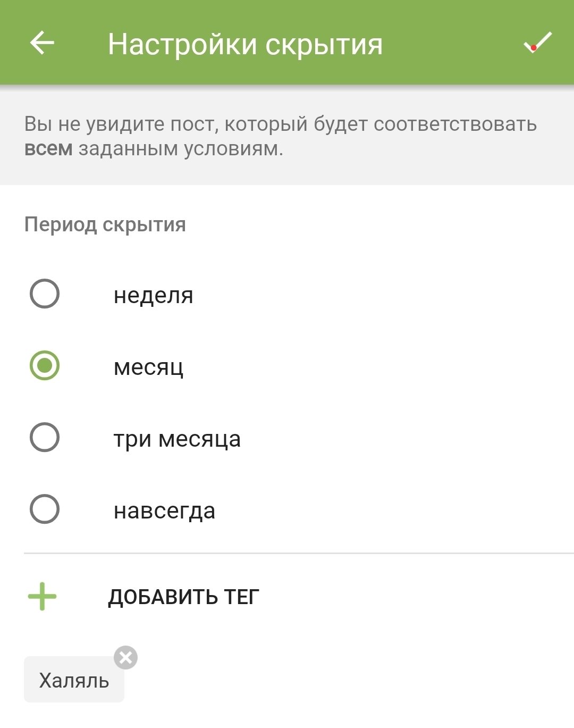The width and height of the screenshot is (574, 728).
Task: Select the неделя radio button
Action: point(45,294)
